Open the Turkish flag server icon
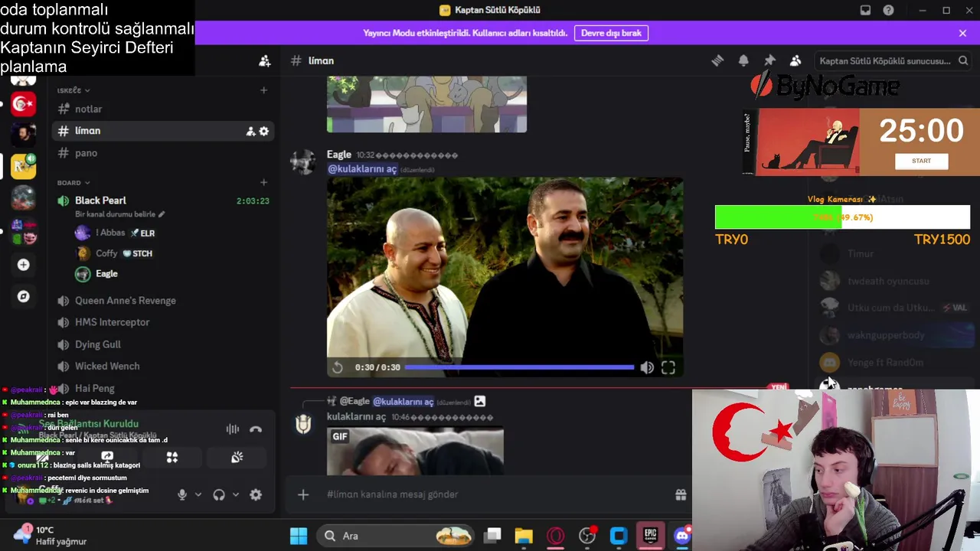This screenshot has height=551, width=980. click(x=24, y=103)
